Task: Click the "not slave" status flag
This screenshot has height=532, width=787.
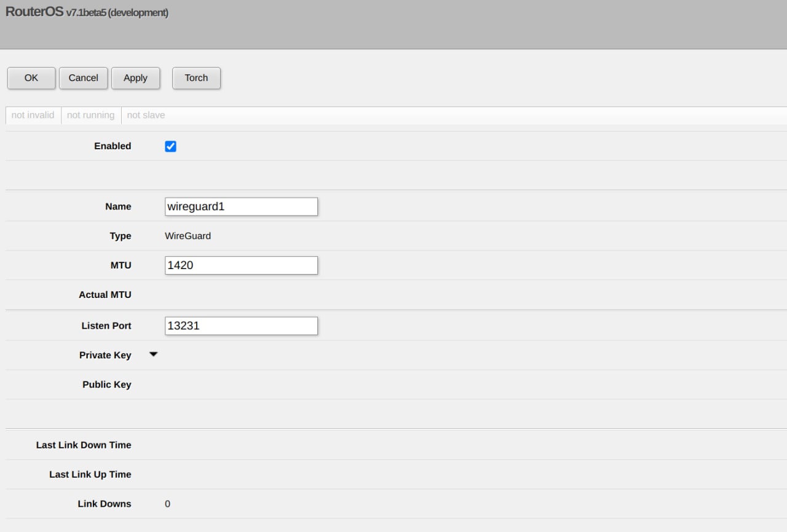Action: pos(146,115)
